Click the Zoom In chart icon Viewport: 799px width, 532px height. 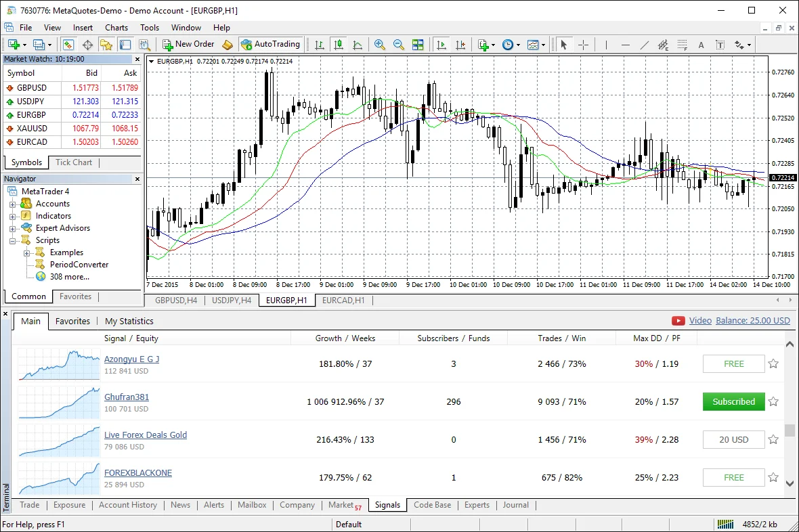(x=379, y=45)
